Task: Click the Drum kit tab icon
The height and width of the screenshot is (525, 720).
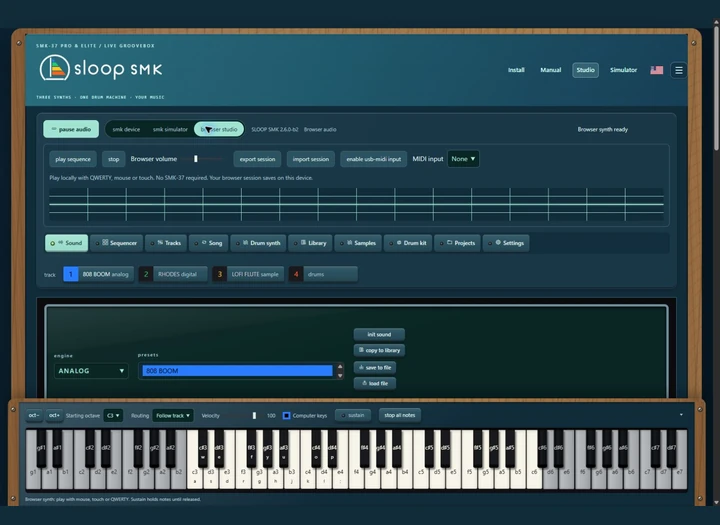Action: click(399, 242)
